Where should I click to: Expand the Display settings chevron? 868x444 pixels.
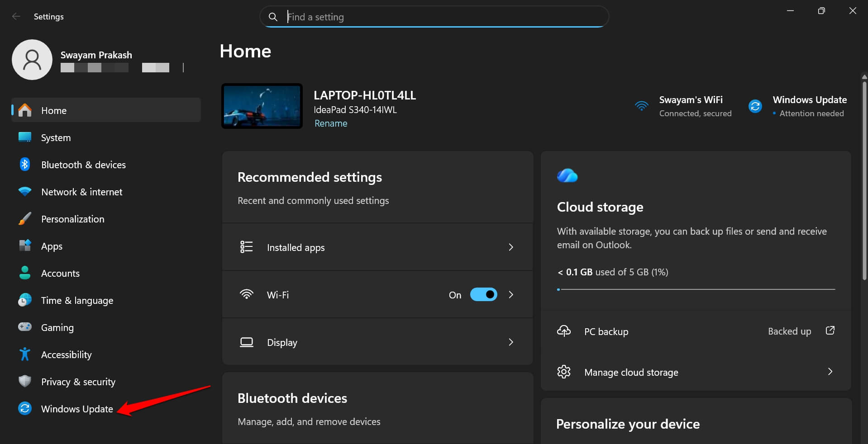(511, 342)
